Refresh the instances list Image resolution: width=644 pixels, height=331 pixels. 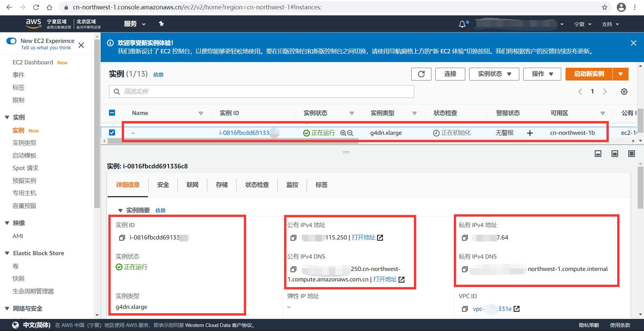click(421, 74)
